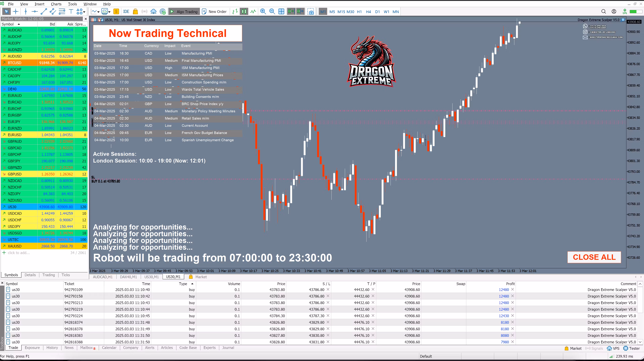Activate the crosshair tool
The width and height of the screenshot is (644, 361).
16,11
